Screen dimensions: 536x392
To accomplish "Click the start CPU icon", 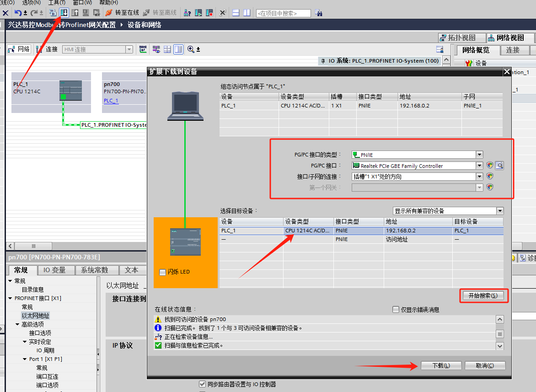I will pyautogui.click(x=198, y=13).
